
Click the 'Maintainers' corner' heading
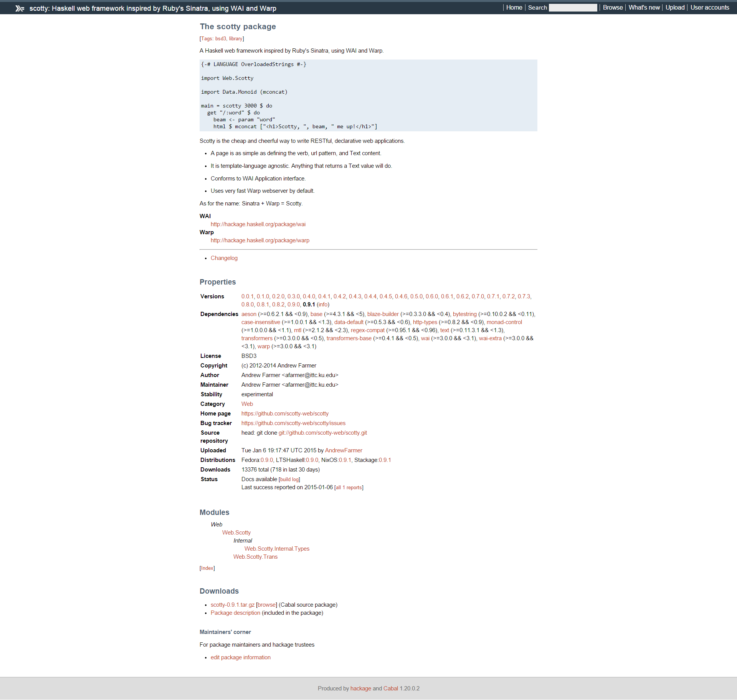click(x=225, y=632)
